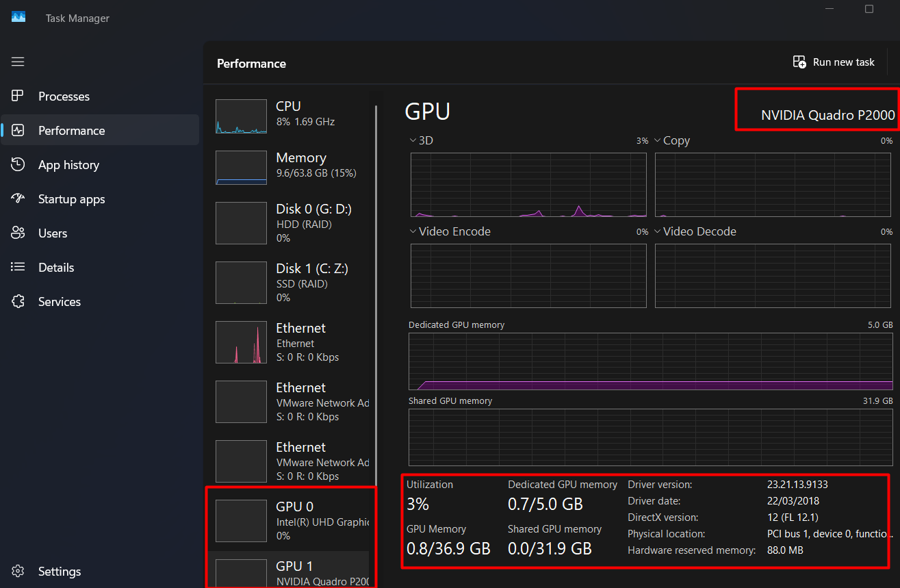Select the Memory performance item
The width and height of the screenshot is (900, 588).
point(292,168)
